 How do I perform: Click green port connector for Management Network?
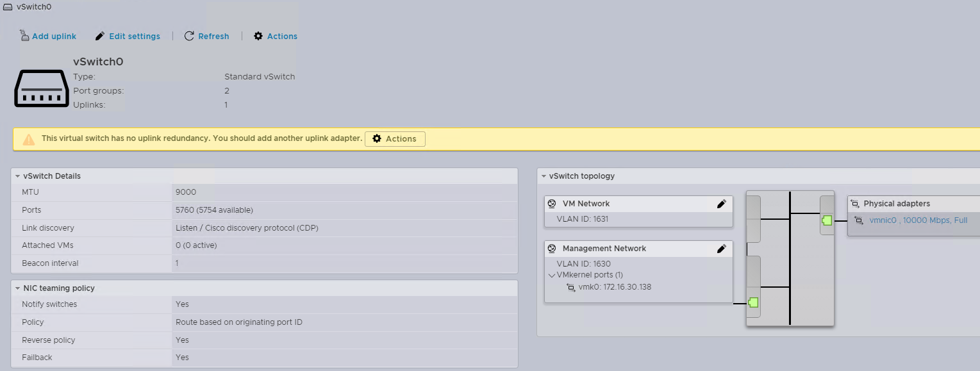pos(753,302)
